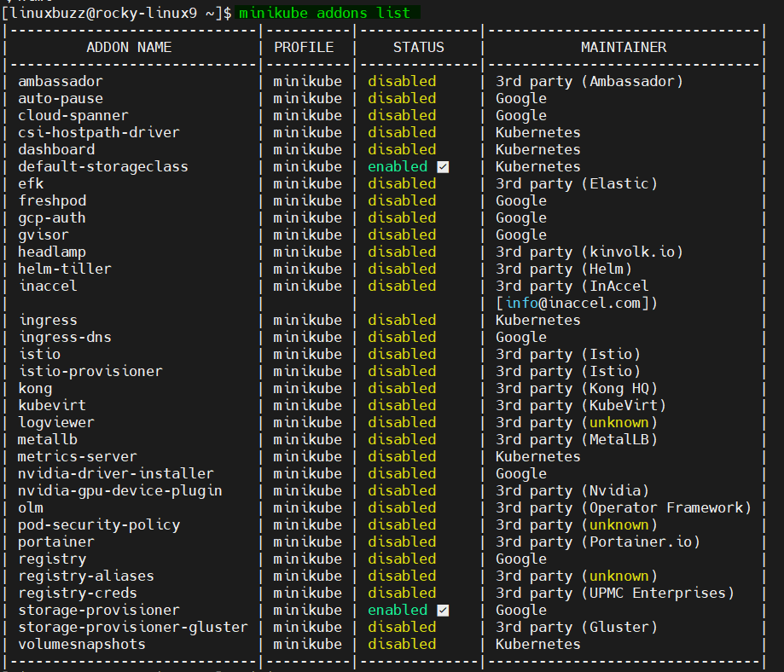
Task: Click the ADDON NAME column header
Action: coord(129,47)
